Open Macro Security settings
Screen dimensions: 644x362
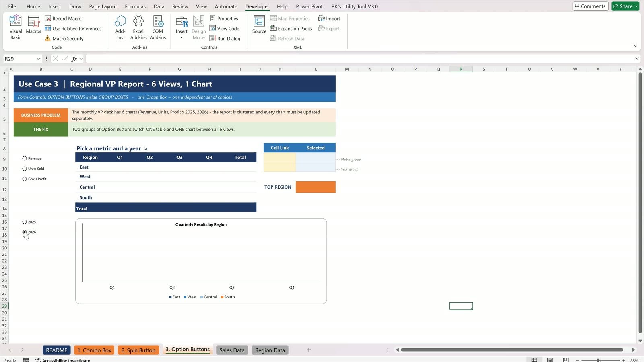pos(64,39)
